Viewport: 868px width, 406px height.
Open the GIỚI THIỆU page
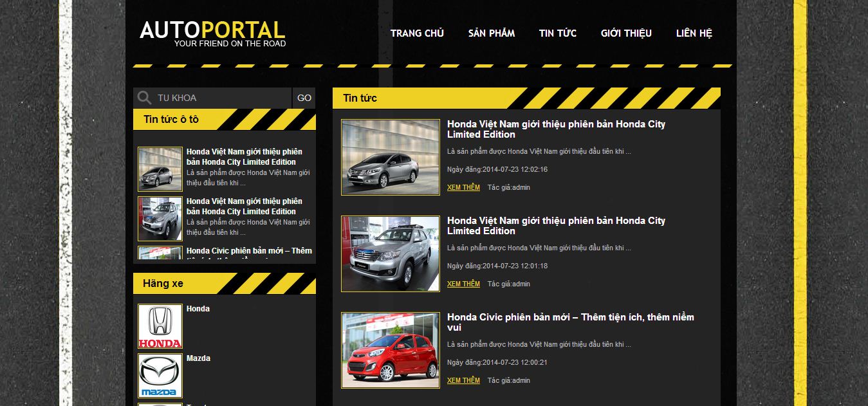(x=626, y=33)
